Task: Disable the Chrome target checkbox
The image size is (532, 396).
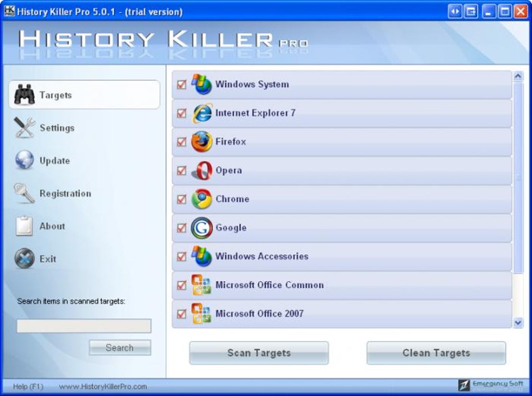Action: tap(182, 199)
